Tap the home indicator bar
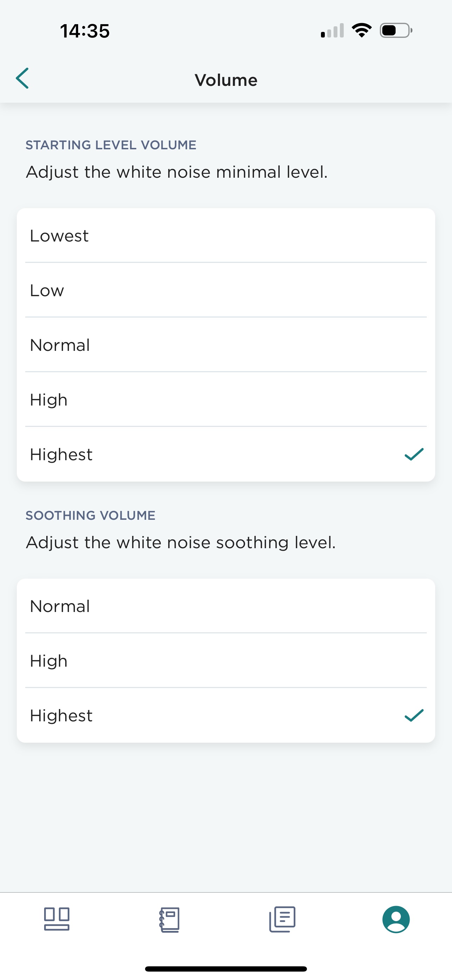This screenshot has width=452, height=980. point(226,968)
